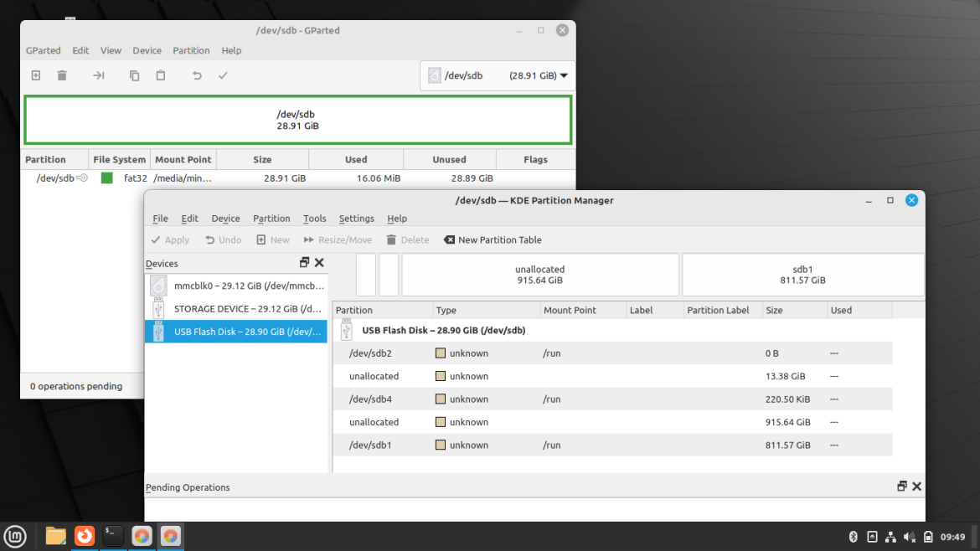Open the /dev/sdb device selector in GParted

pos(498,75)
